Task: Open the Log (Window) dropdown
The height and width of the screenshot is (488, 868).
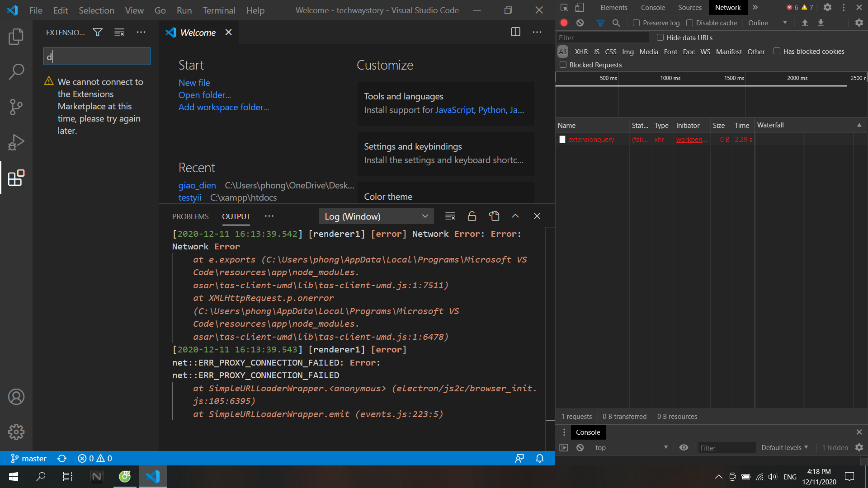Action: pos(376,216)
